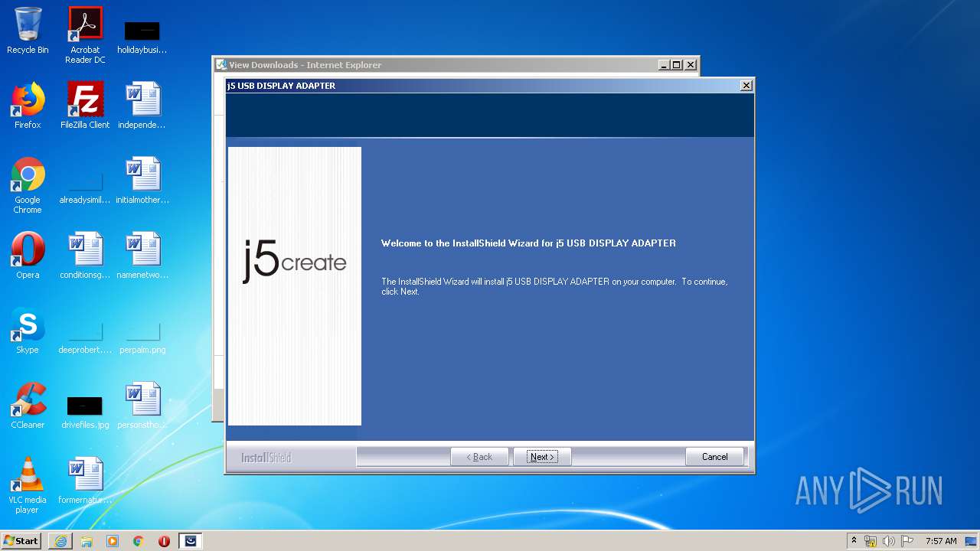Select the initialmother... Word document

142,181
